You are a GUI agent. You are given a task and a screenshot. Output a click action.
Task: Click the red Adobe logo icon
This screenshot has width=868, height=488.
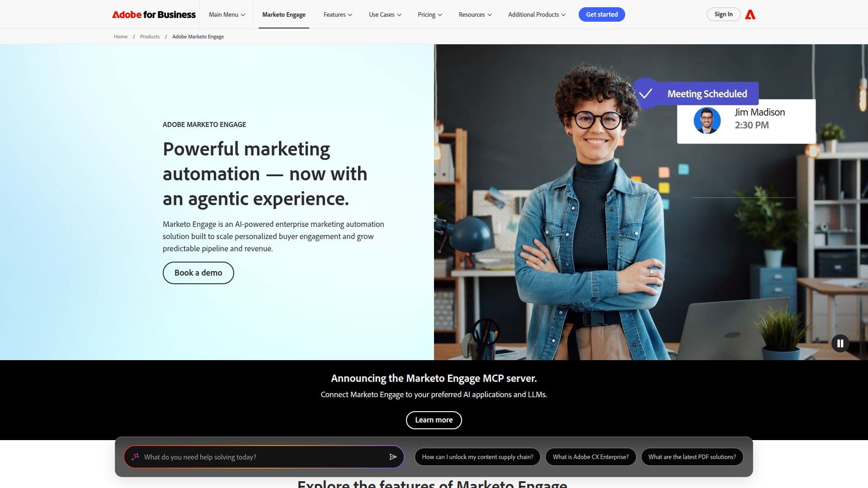point(750,14)
